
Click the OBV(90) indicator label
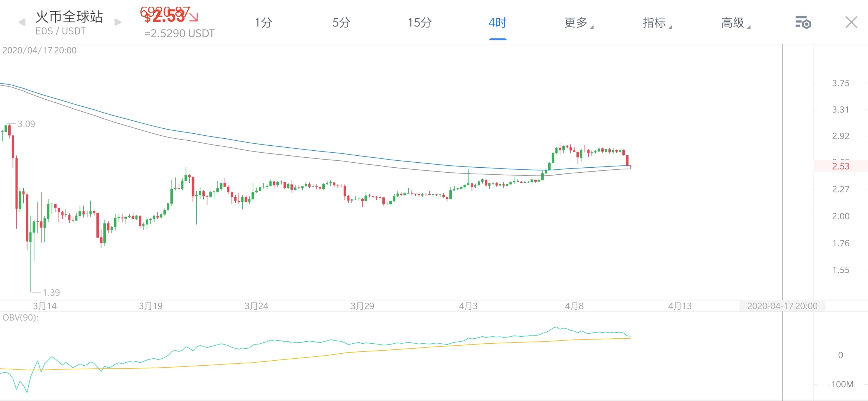coord(20,317)
